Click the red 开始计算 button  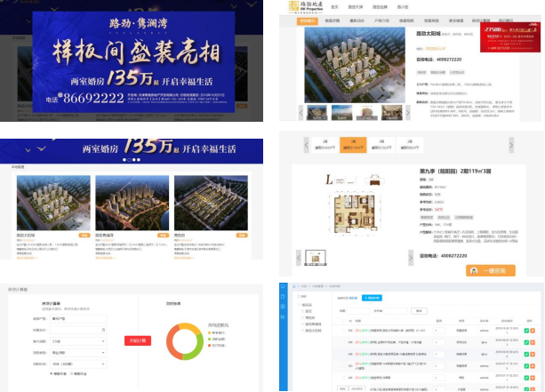138,340
